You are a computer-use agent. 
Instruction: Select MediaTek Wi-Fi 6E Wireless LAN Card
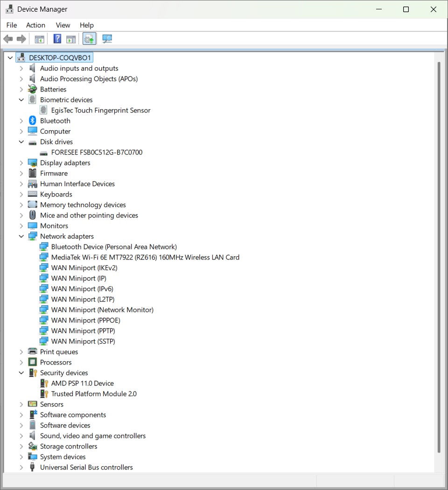click(145, 257)
